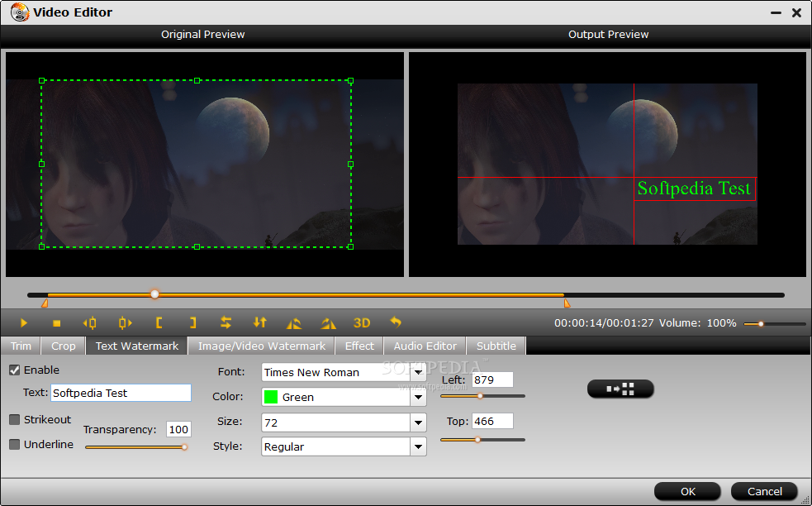Click the apply-to-all black button
The width and height of the screenshot is (812, 506).
pyautogui.click(x=620, y=389)
